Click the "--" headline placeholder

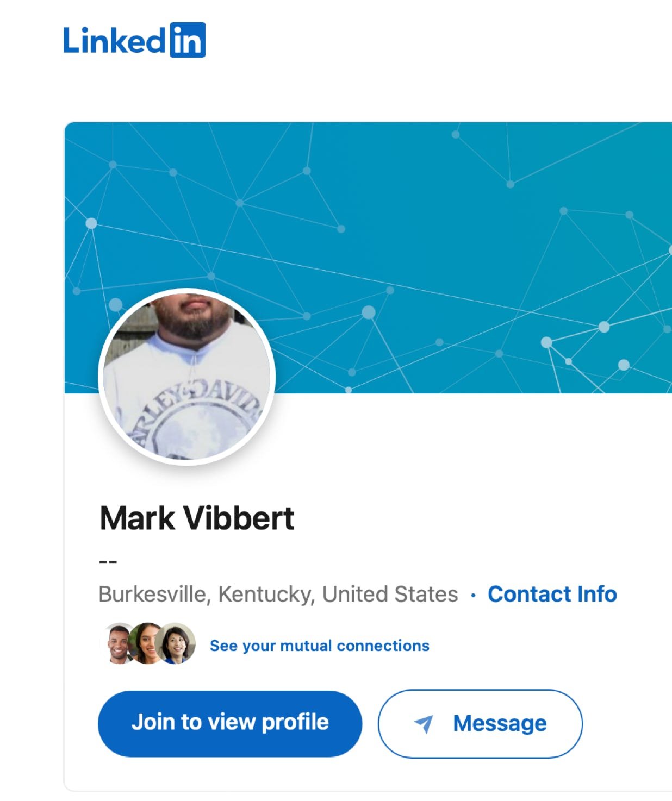108,561
